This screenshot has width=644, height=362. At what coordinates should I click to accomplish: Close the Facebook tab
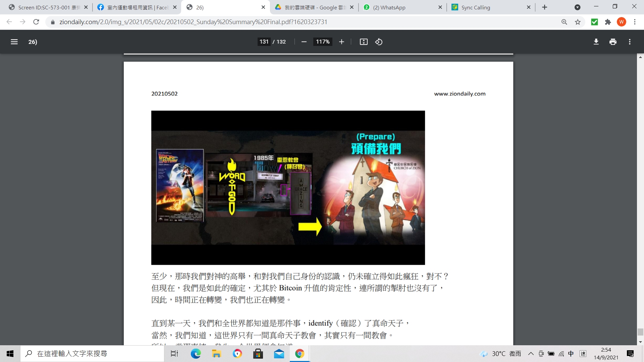point(175,7)
